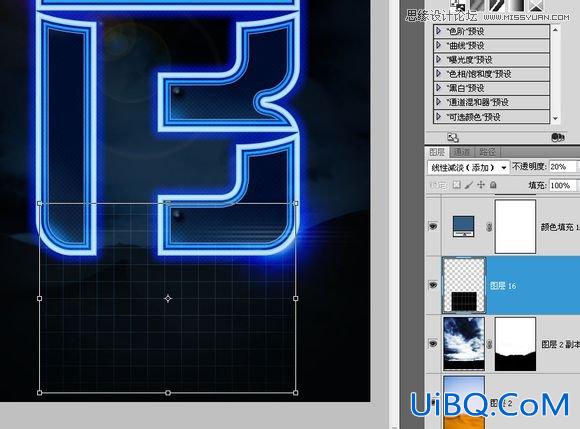This screenshot has width=580, height=429.
Task: Click lock all padlock icon
Action: pyautogui.click(x=493, y=185)
